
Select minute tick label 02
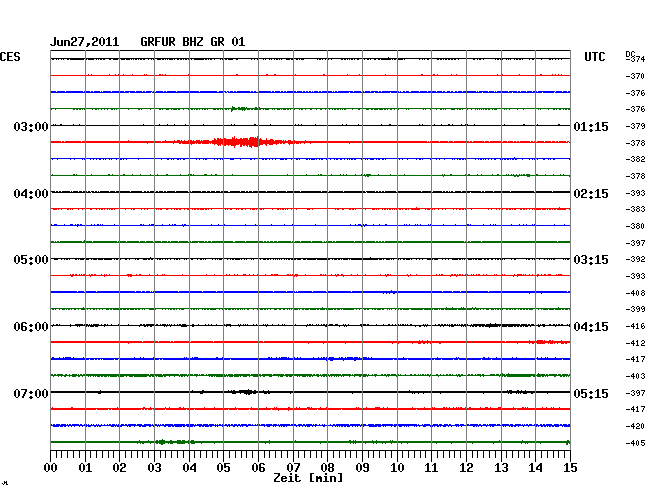[x=119, y=468]
